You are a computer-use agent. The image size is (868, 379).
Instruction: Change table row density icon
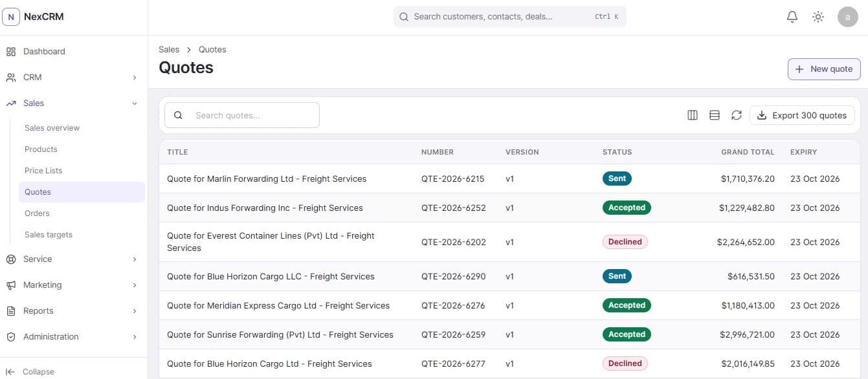pos(715,115)
